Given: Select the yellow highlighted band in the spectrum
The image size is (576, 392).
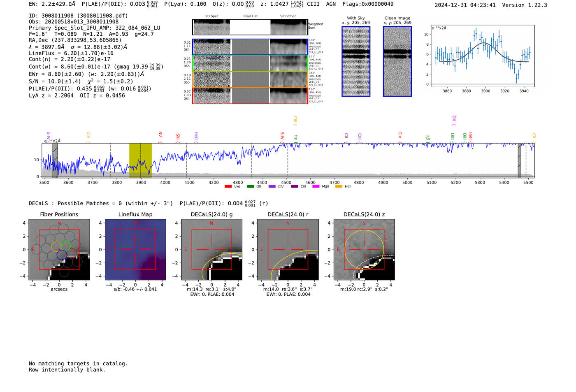Looking at the screenshot, I should [x=140, y=160].
